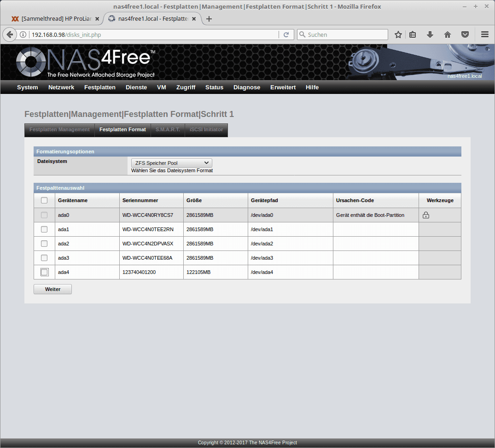Image resolution: width=495 pixels, height=448 pixels.
Task: Switch to iSCSI Initiator tab
Action: click(x=206, y=130)
